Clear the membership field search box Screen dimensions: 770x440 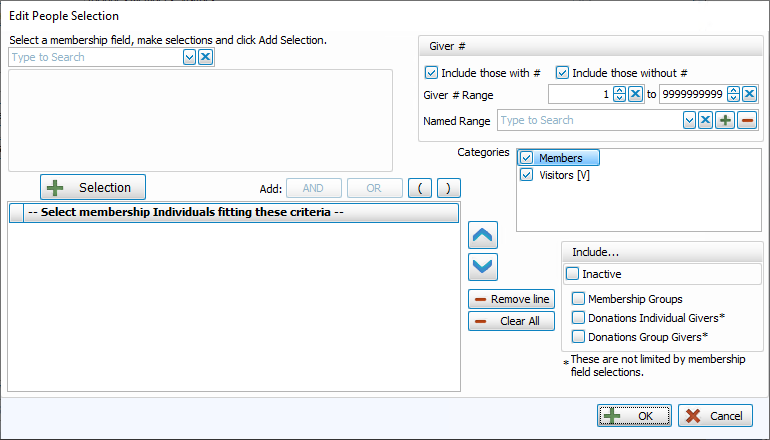click(205, 58)
